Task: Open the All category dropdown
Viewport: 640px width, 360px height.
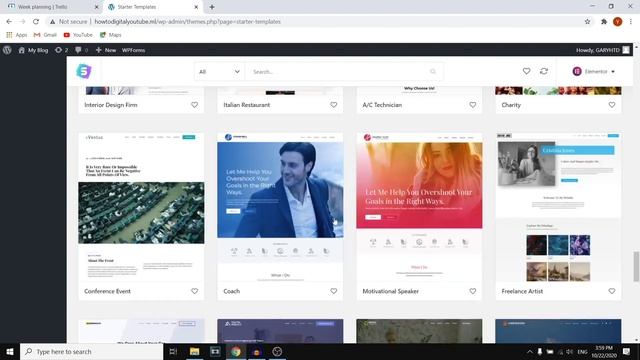Action: click(219, 71)
